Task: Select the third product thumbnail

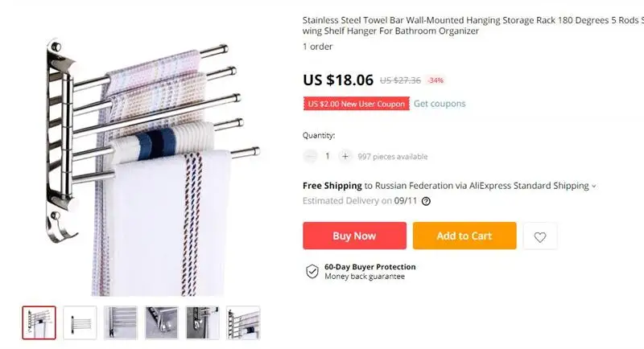Action: 120,322
